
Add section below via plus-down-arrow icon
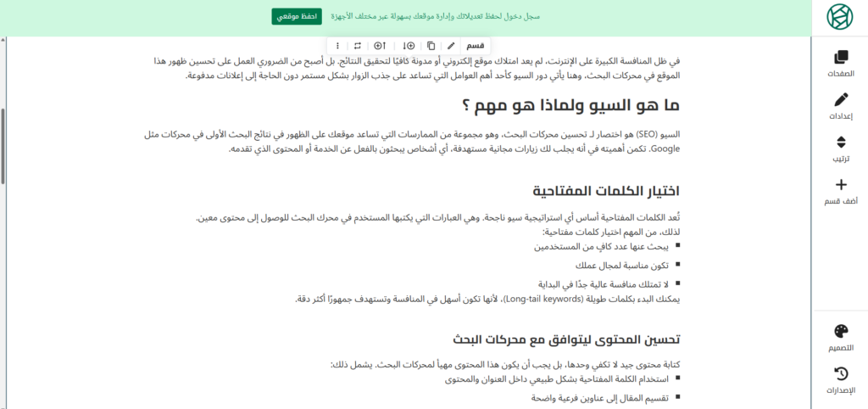[x=409, y=45]
